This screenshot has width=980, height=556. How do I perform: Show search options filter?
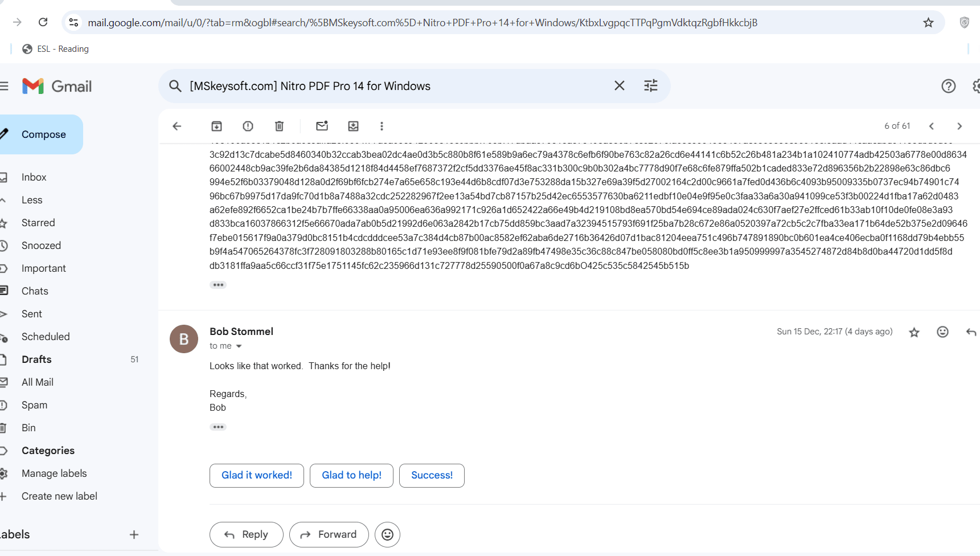pos(650,85)
